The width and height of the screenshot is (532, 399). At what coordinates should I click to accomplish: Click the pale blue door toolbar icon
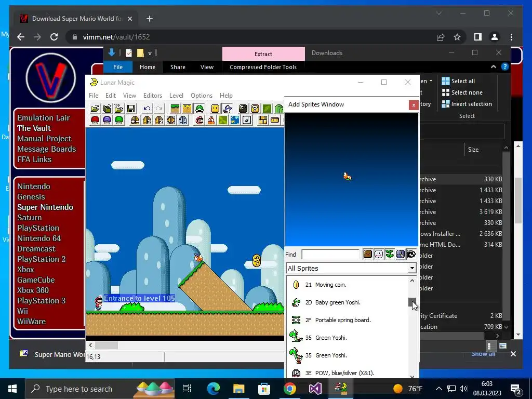[x=183, y=120]
